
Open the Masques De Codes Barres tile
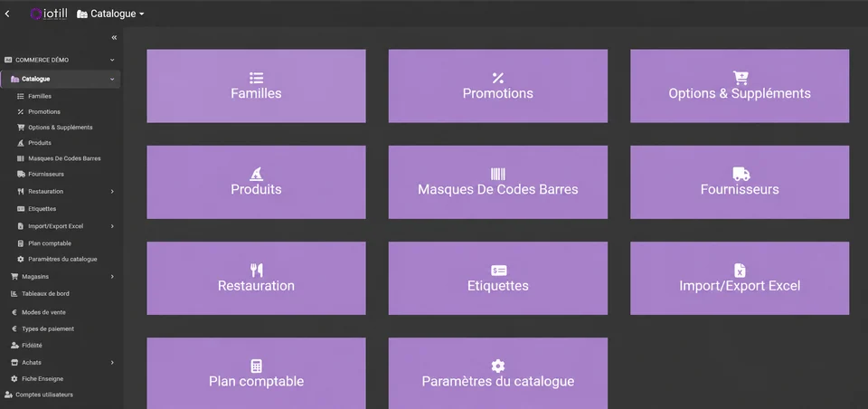point(497,183)
